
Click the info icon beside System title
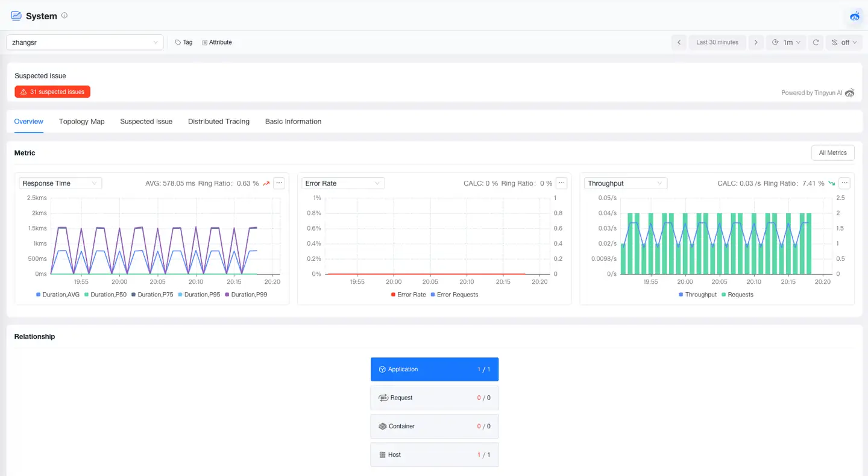click(64, 16)
